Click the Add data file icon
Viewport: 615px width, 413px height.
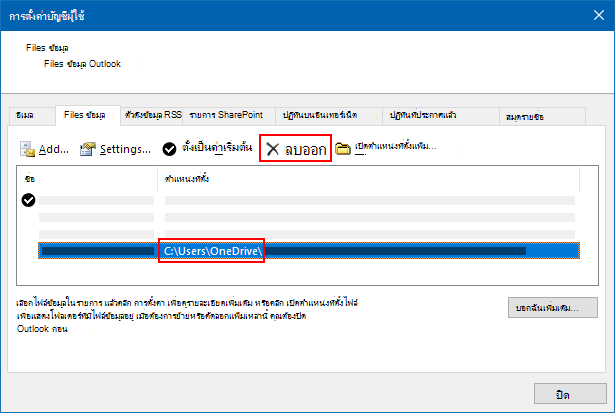tap(27, 149)
